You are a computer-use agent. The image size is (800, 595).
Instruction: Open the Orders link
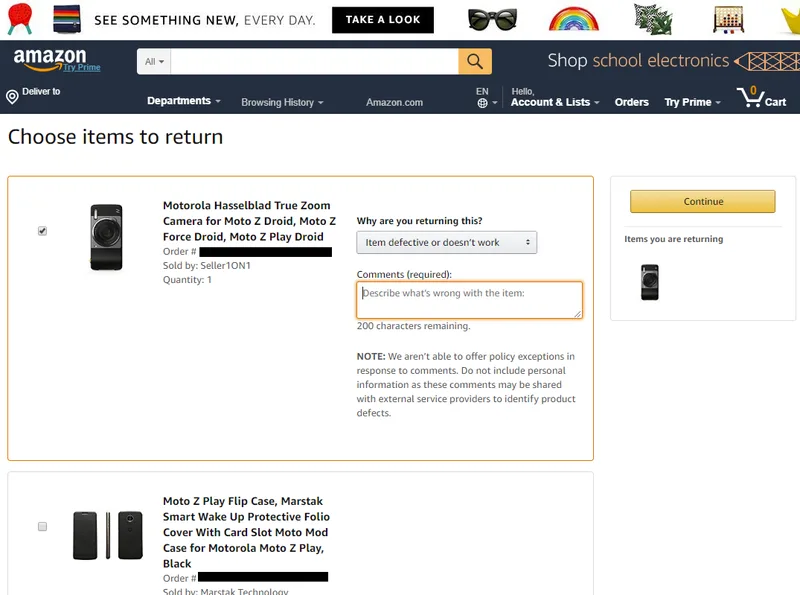(631, 102)
